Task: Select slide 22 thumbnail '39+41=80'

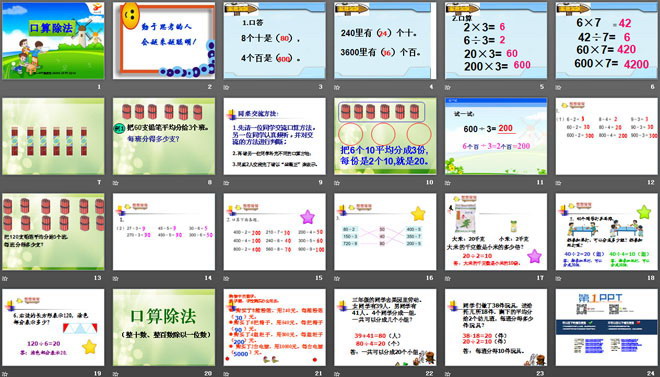Action: point(385,327)
